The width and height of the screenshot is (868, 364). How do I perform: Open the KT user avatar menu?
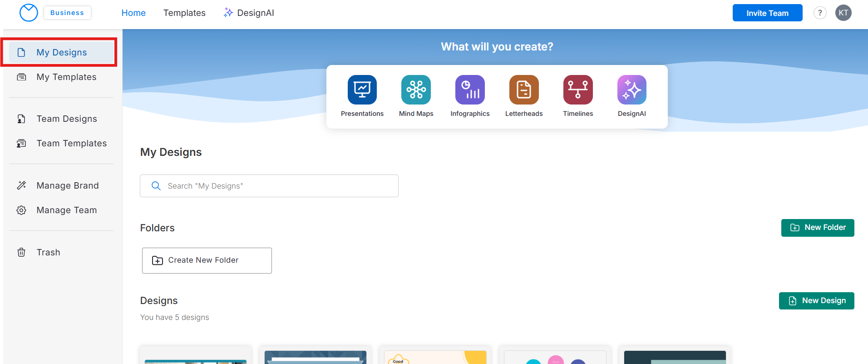[x=843, y=13]
